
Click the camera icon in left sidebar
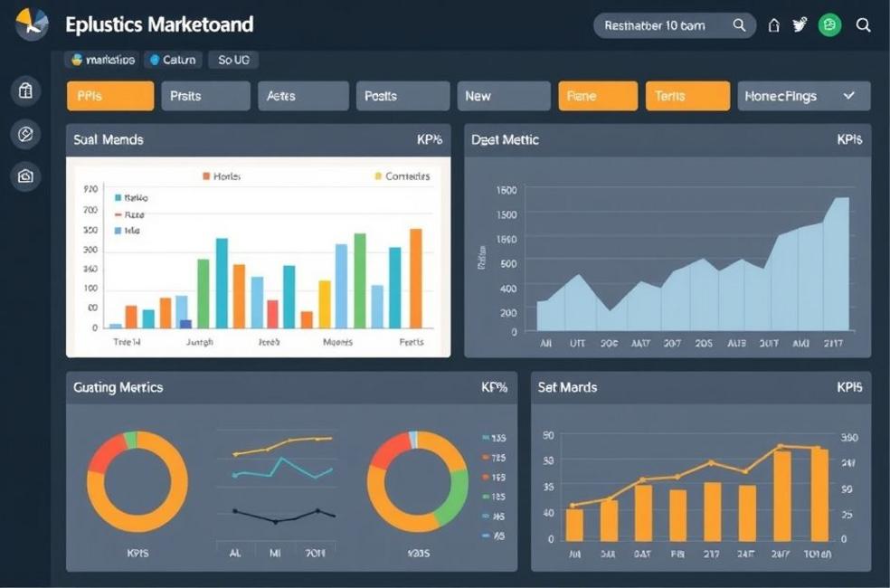(x=25, y=176)
